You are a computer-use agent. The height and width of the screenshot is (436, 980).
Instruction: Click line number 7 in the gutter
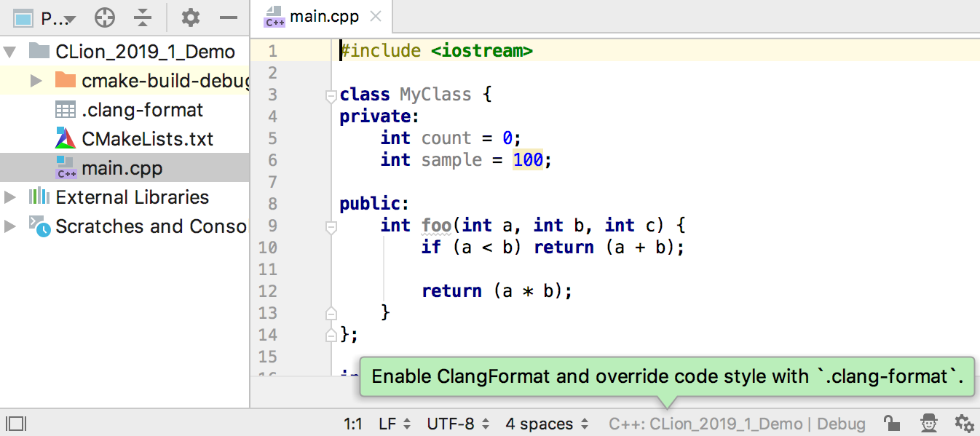[272, 182]
